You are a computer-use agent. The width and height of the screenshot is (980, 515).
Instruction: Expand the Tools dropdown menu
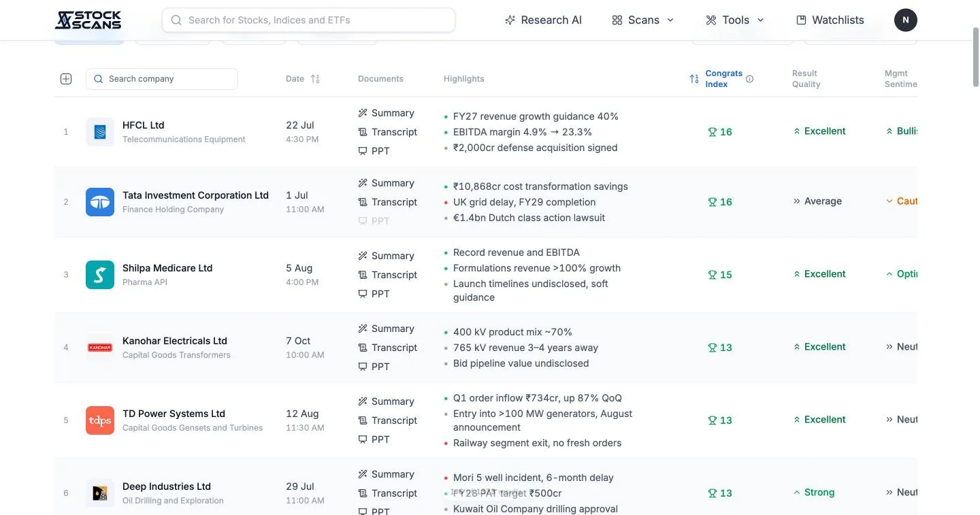pyautogui.click(x=734, y=20)
